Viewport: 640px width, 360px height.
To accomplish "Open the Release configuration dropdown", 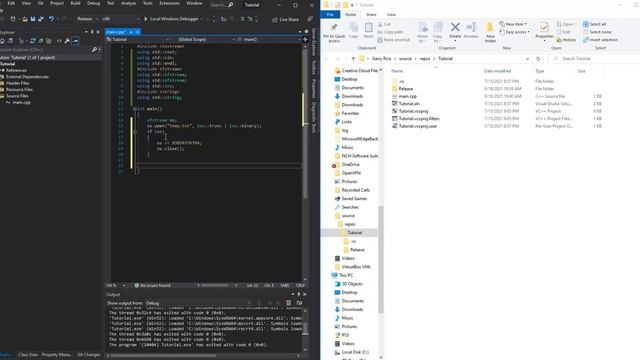I will [87, 19].
